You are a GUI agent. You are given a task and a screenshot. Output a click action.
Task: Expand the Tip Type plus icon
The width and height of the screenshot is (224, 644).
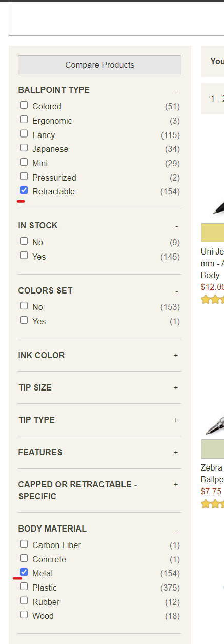(176, 420)
